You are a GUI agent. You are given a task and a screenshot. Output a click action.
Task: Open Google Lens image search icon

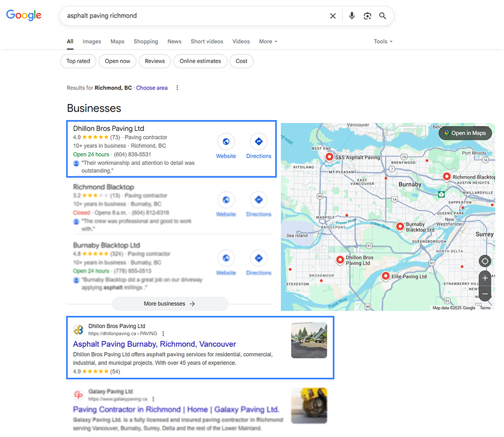(x=367, y=16)
